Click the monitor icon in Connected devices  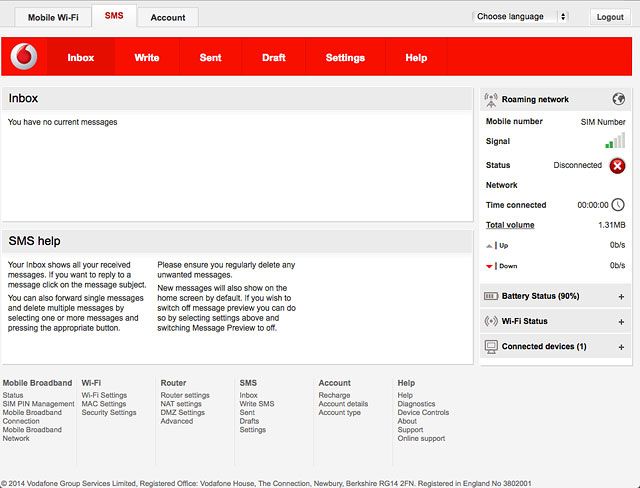pos(491,347)
